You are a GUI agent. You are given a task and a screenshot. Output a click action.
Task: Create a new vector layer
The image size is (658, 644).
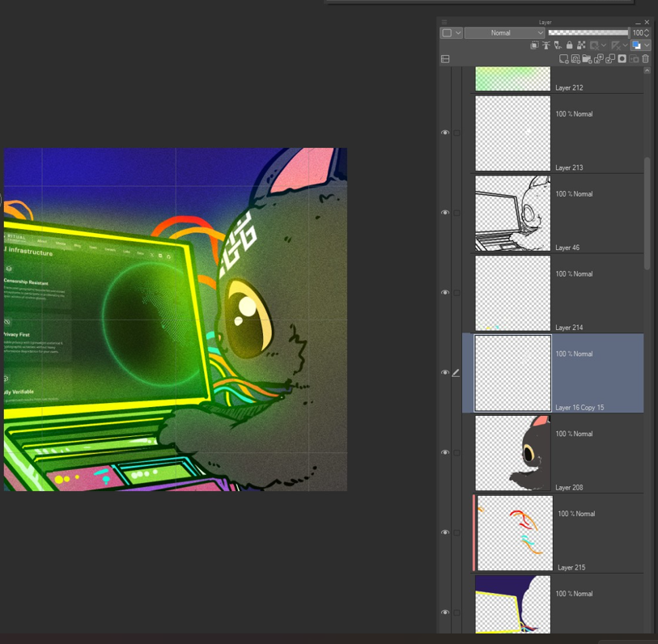575,59
